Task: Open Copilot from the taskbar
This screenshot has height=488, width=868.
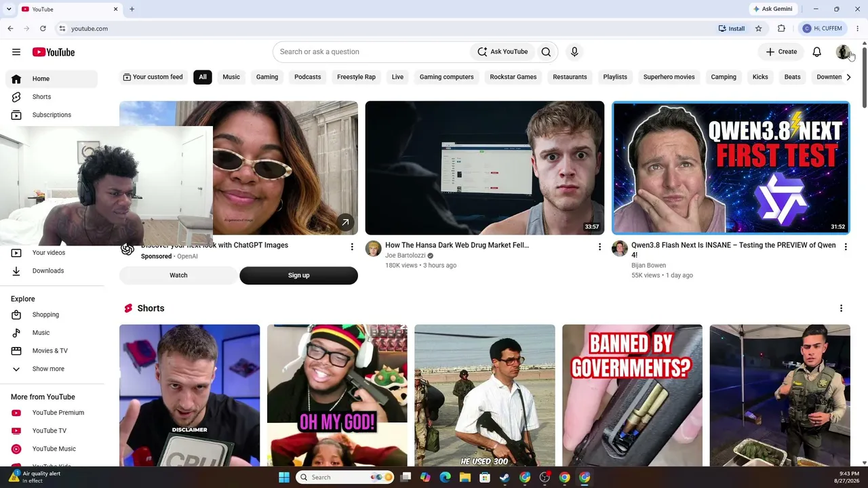Action: pyautogui.click(x=425, y=477)
